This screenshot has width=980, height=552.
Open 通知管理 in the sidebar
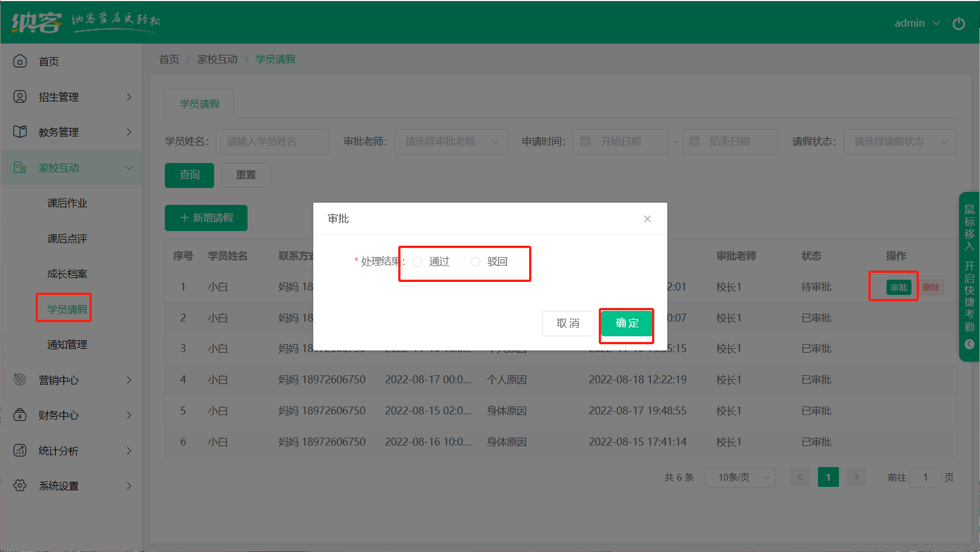(67, 345)
